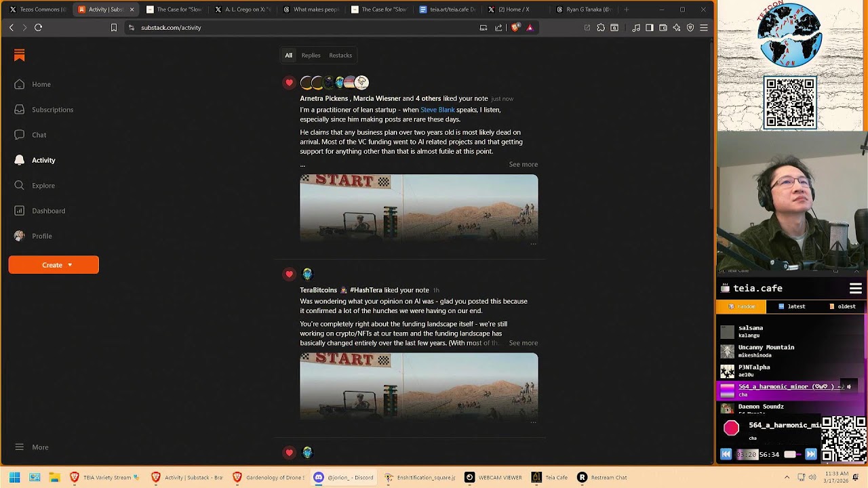Go back in the browser

[12, 28]
